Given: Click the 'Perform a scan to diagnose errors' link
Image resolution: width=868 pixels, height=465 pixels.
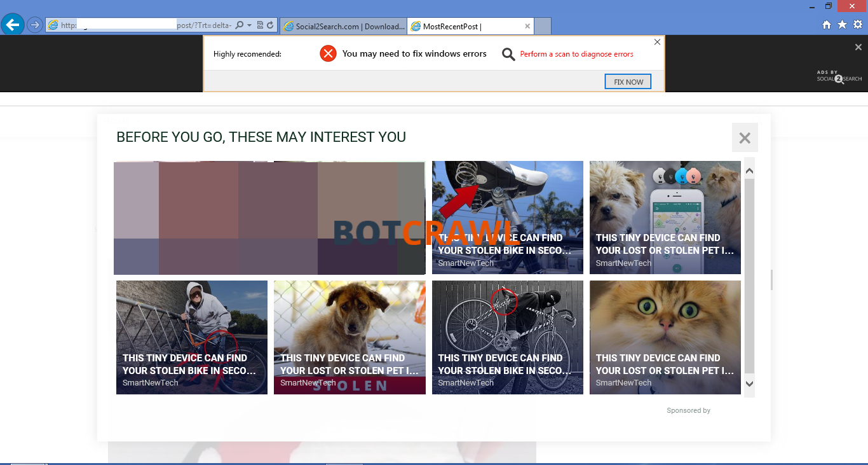Looking at the screenshot, I should (576, 54).
